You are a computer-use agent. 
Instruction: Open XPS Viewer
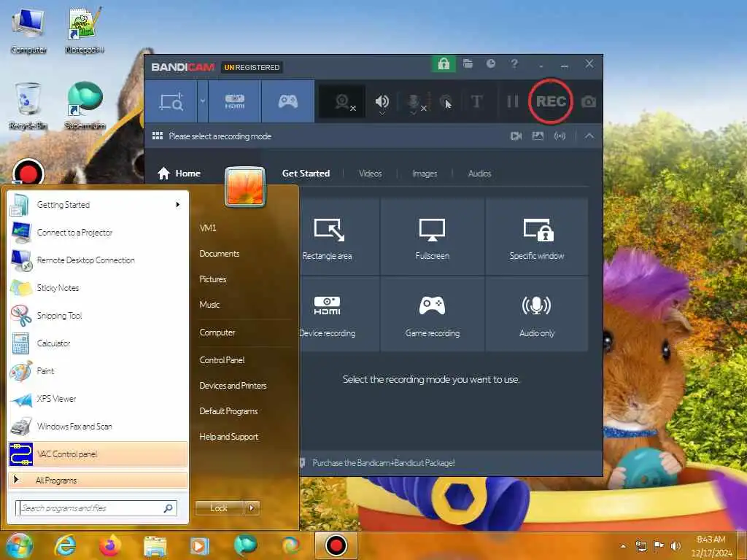coord(98,399)
